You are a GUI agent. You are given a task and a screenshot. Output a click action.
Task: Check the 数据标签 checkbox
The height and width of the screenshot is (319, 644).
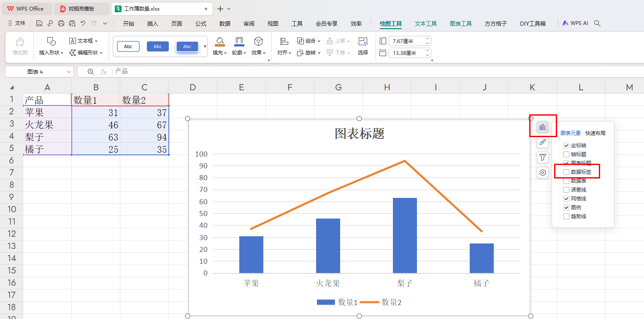[566, 172]
